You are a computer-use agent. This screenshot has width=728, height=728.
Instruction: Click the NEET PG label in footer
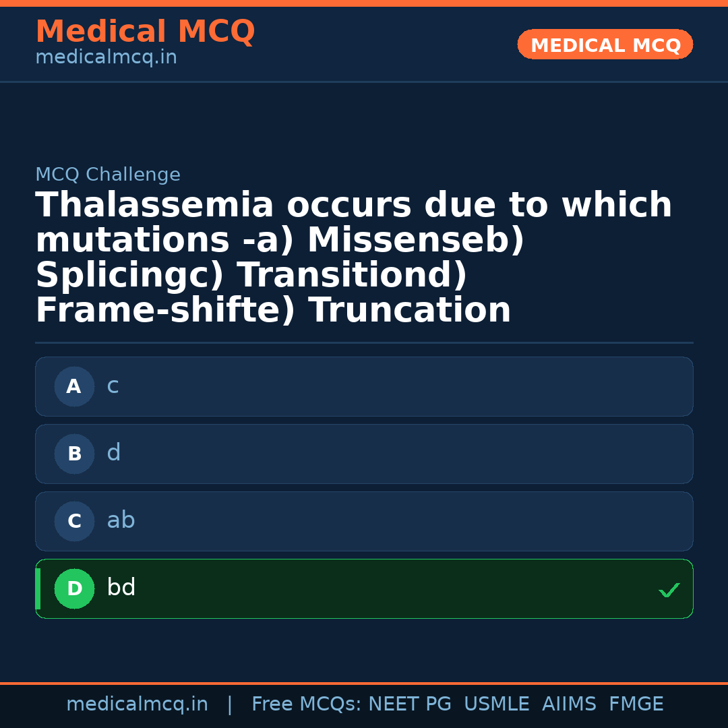click(x=409, y=704)
